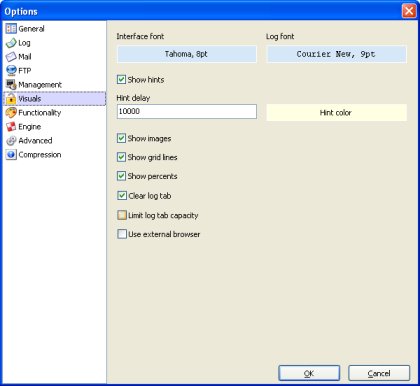Enable Limit log tab capacity

click(122, 215)
